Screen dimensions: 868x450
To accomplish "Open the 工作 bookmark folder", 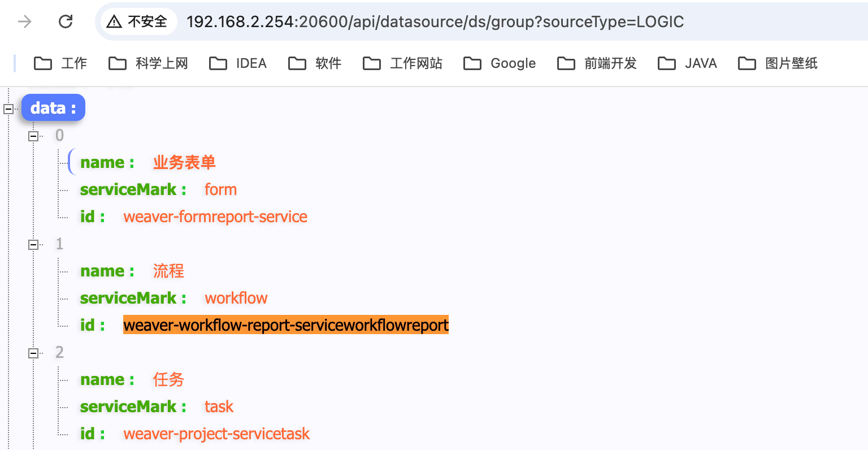I will pos(60,63).
